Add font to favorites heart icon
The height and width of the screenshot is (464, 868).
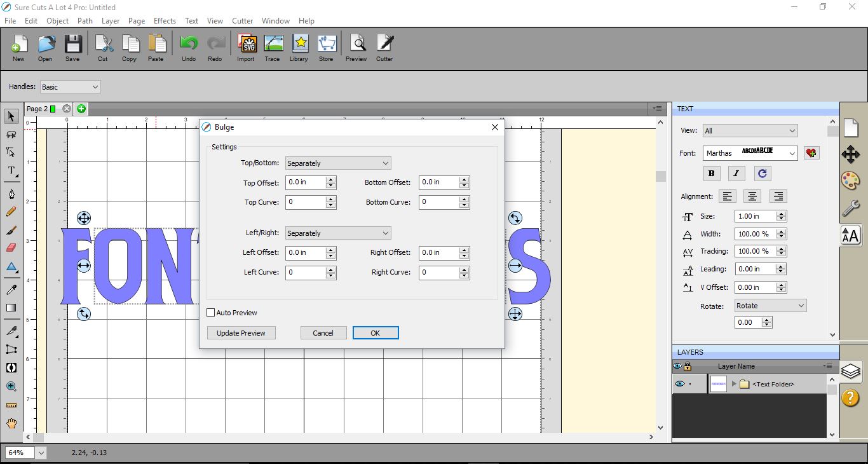811,153
